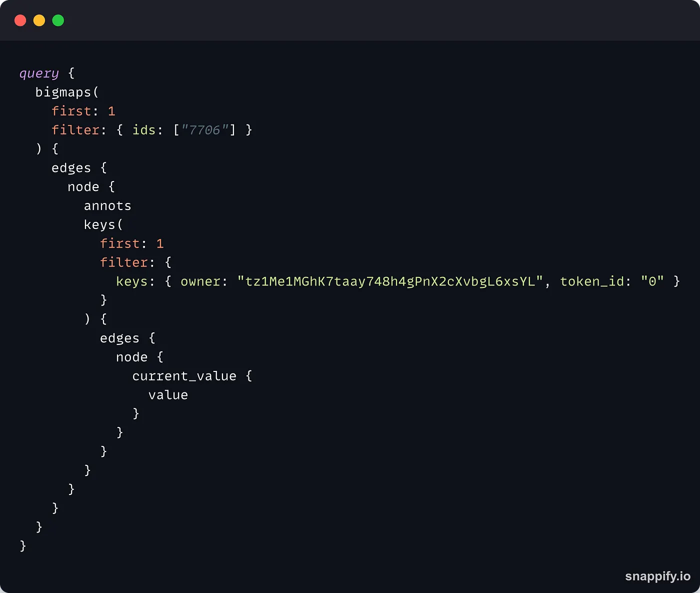The width and height of the screenshot is (700, 593).
Task: Click the edges field below keys filter
Action: (x=119, y=338)
